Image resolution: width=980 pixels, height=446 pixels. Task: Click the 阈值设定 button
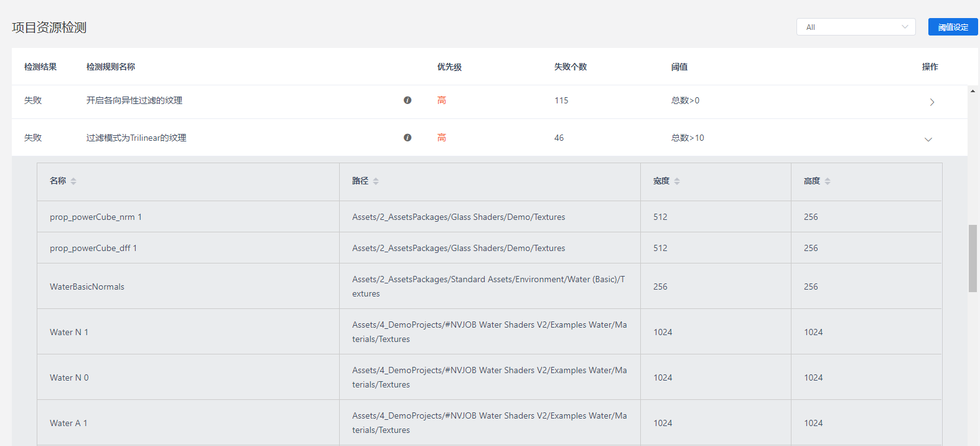click(953, 27)
